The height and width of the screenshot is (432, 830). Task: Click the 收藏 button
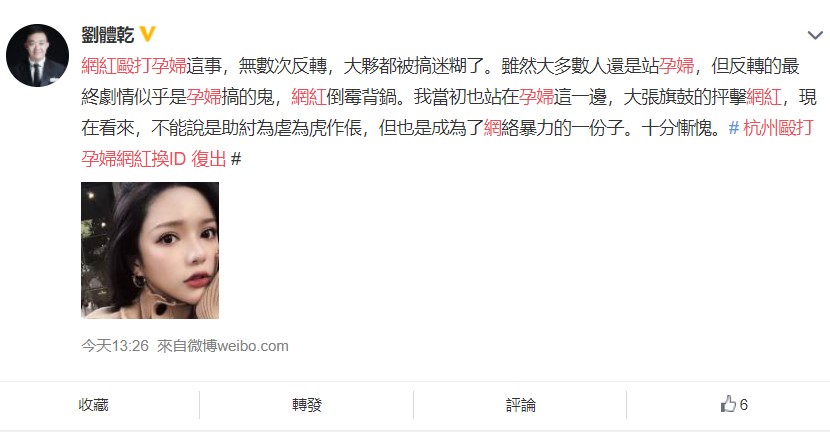click(x=94, y=405)
